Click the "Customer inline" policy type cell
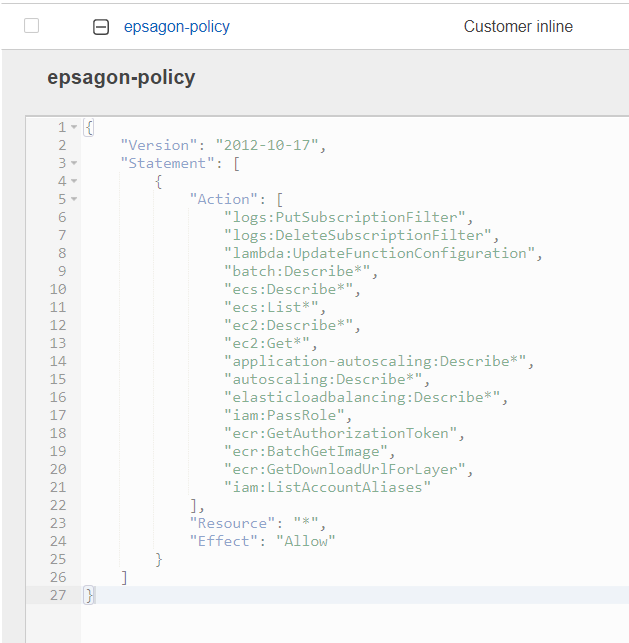Image resolution: width=629 pixels, height=643 pixels. coord(518,27)
